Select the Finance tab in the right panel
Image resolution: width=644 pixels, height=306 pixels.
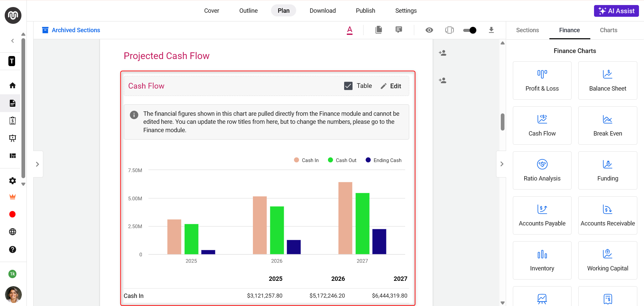[x=570, y=30]
